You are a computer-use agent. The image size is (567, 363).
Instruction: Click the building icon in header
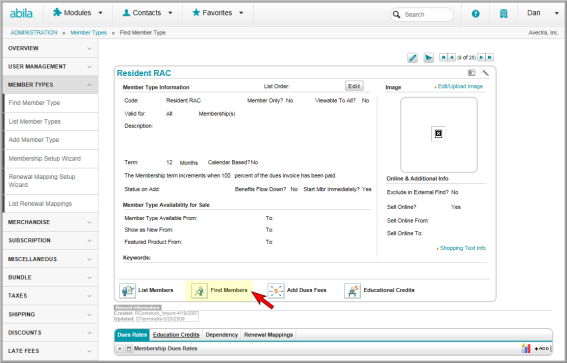tap(503, 14)
